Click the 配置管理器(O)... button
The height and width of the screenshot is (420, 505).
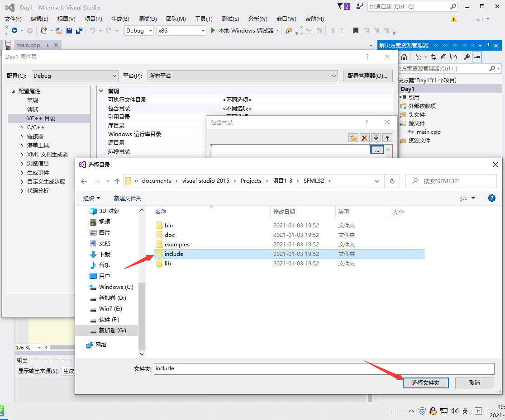367,76
